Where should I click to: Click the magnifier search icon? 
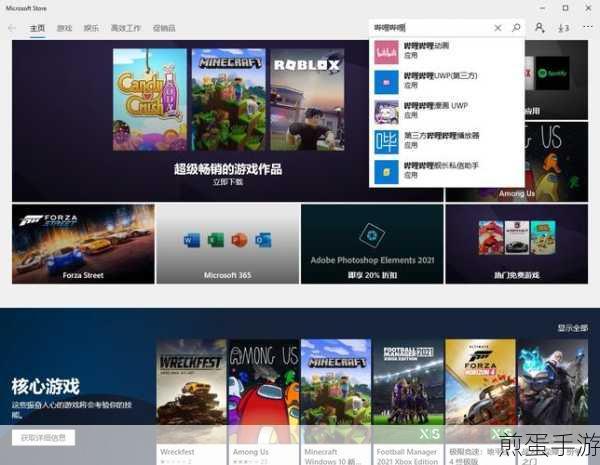(x=516, y=28)
